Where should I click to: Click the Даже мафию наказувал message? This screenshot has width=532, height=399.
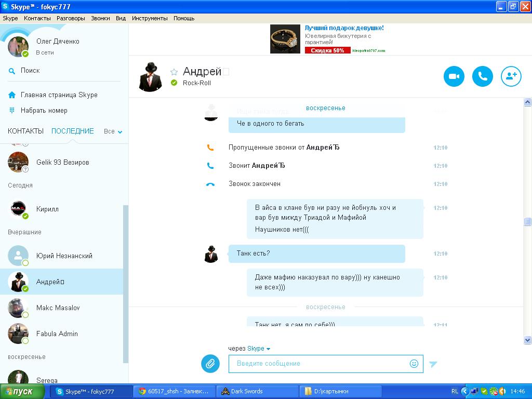(335, 282)
